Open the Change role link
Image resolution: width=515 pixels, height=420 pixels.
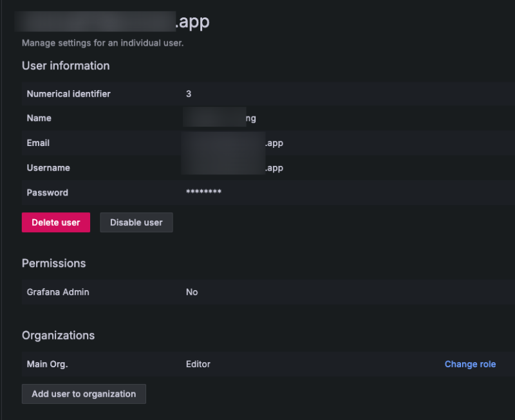coord(470,364)
